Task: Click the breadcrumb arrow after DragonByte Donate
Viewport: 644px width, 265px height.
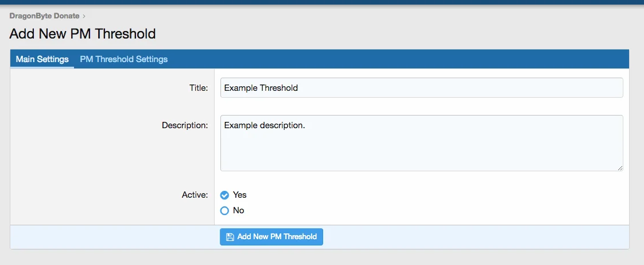Action: (84, 16)
